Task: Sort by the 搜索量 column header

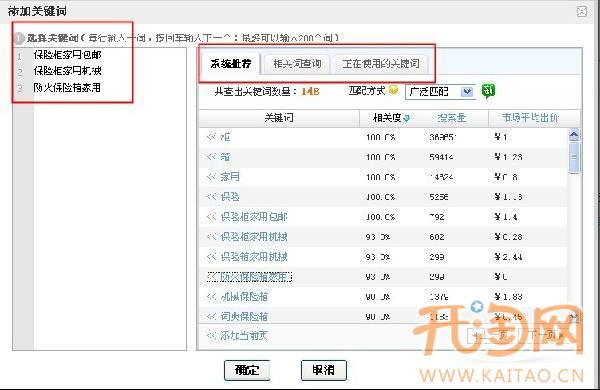Action: (x=452, y=118)
